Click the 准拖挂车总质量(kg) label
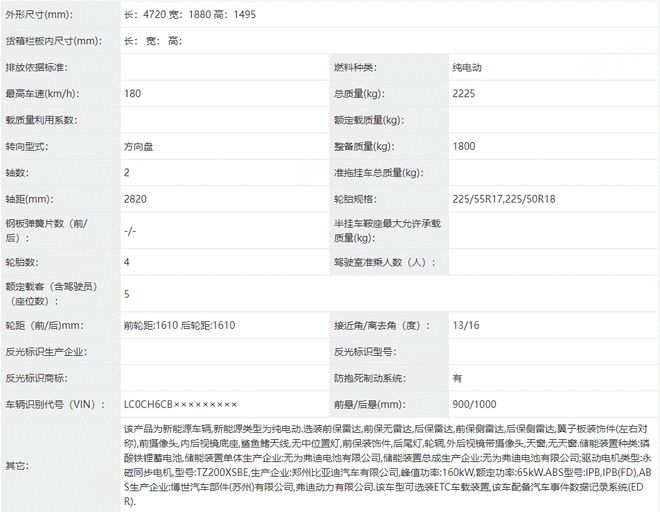660x512 pixels. point(378,173)
